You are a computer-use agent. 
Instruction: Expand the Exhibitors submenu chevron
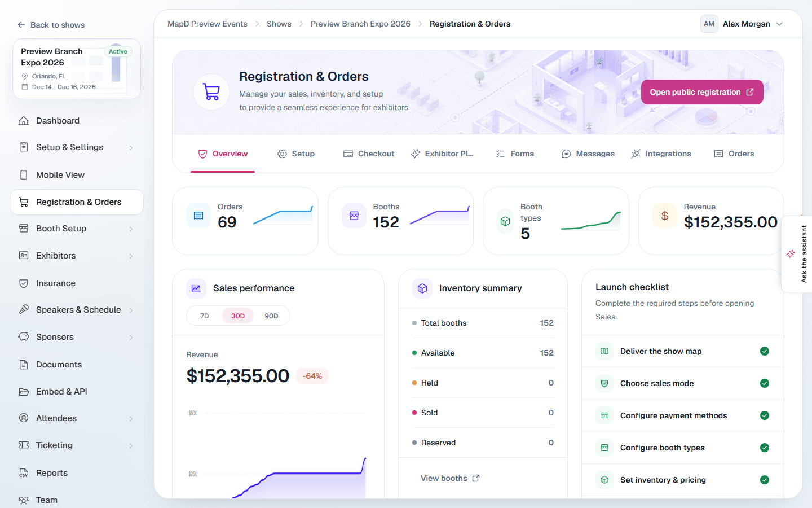(x=131, y=256)
